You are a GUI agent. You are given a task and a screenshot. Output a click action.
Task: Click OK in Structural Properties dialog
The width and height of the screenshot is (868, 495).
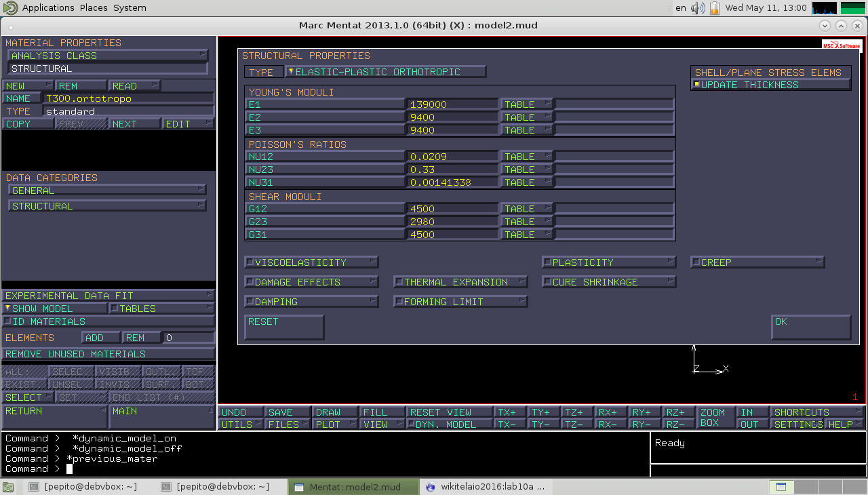pyautogui.click(x=810, y=327)
